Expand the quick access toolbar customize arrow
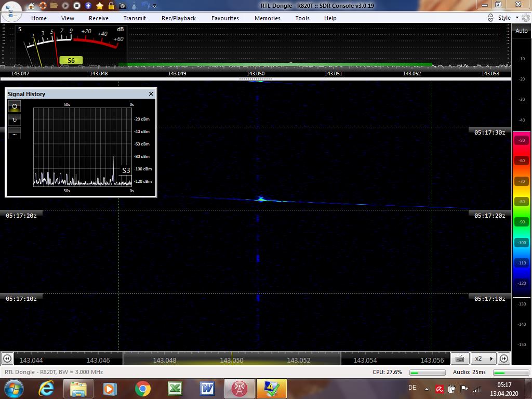This screenshot has width=532, height=399. tap(155, 6)
